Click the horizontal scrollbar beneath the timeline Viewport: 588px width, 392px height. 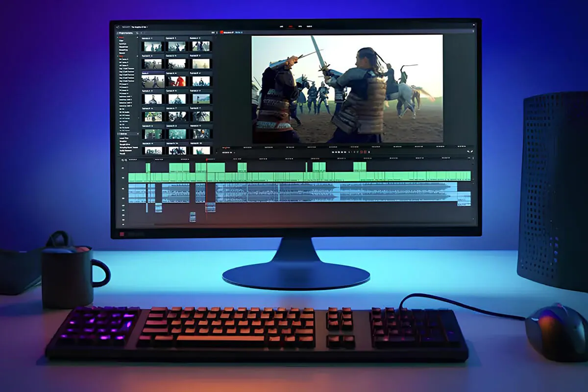[x=314, y=224]
